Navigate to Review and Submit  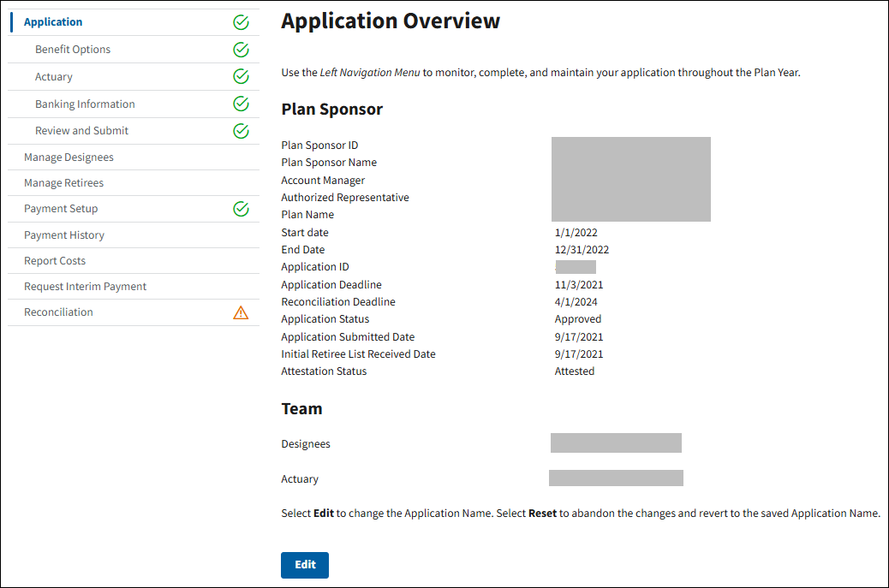point(81,131)
